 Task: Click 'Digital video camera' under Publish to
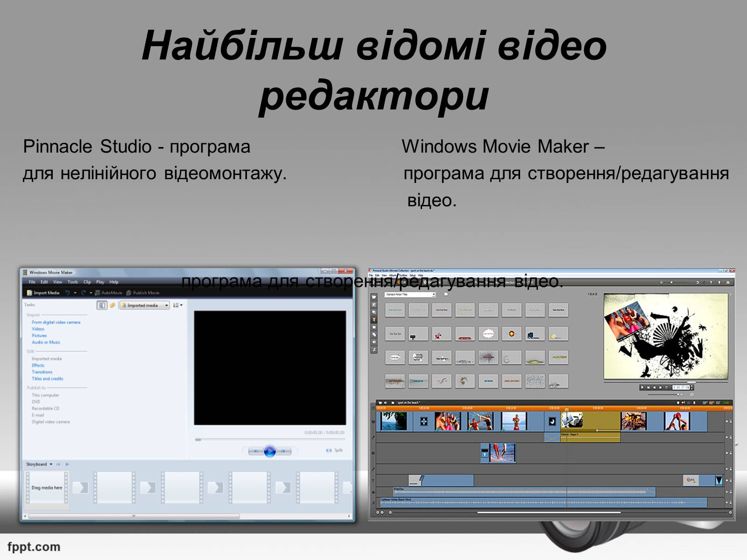point(50,421)
